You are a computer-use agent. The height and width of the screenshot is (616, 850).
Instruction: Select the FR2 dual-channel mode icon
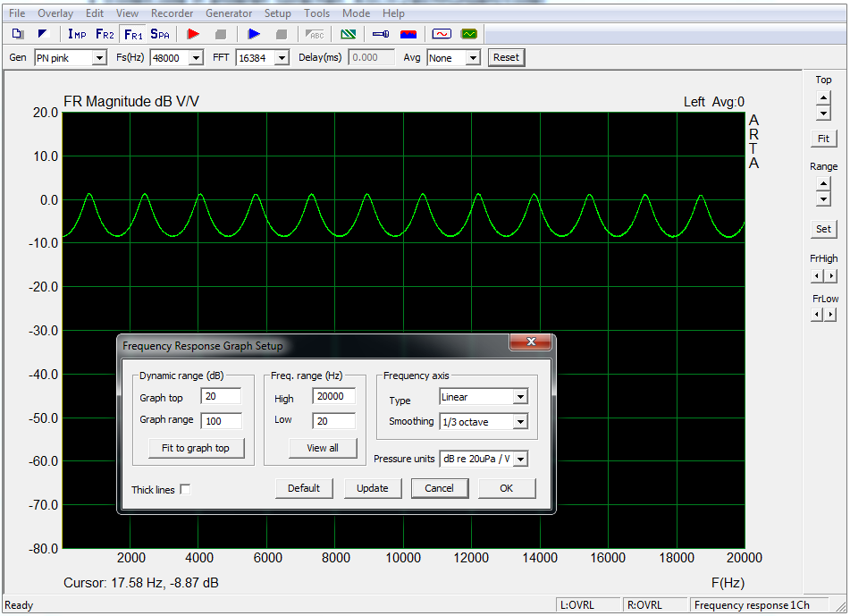tap(105, 34)
